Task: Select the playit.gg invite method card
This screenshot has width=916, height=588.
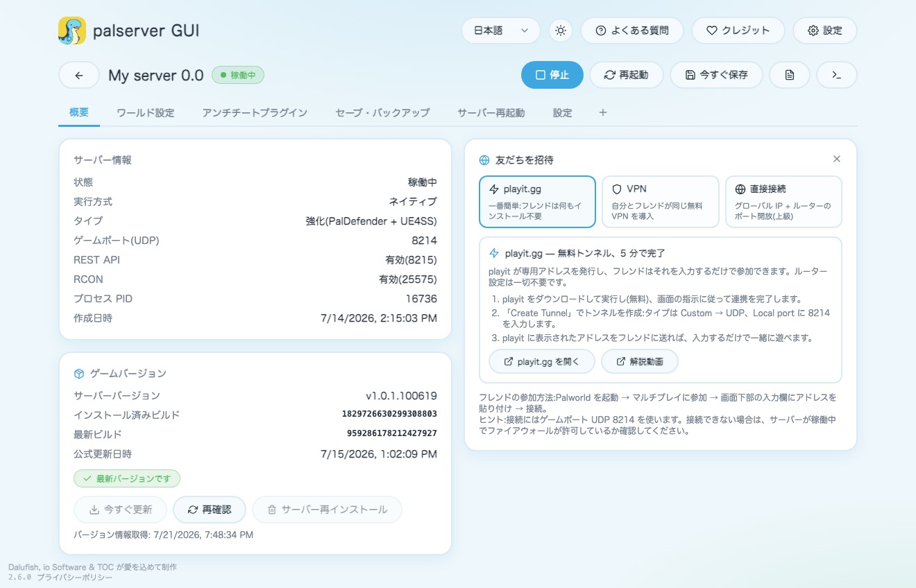Action: [538, 202]
